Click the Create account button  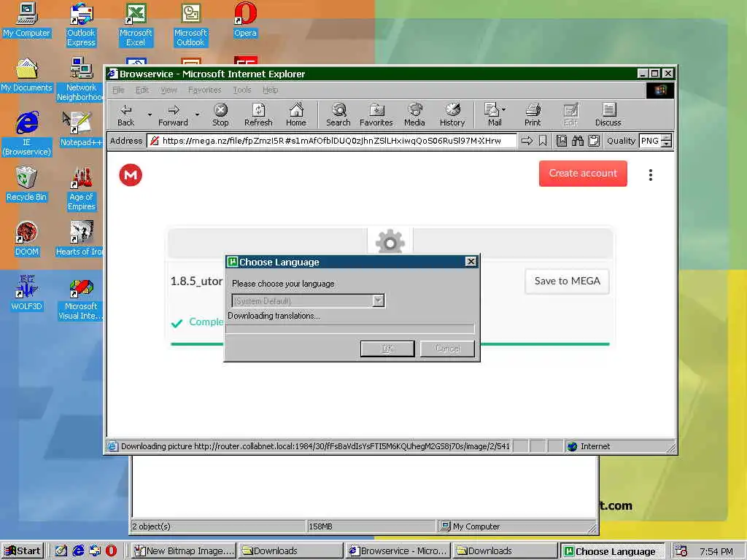tap(583, 174)
